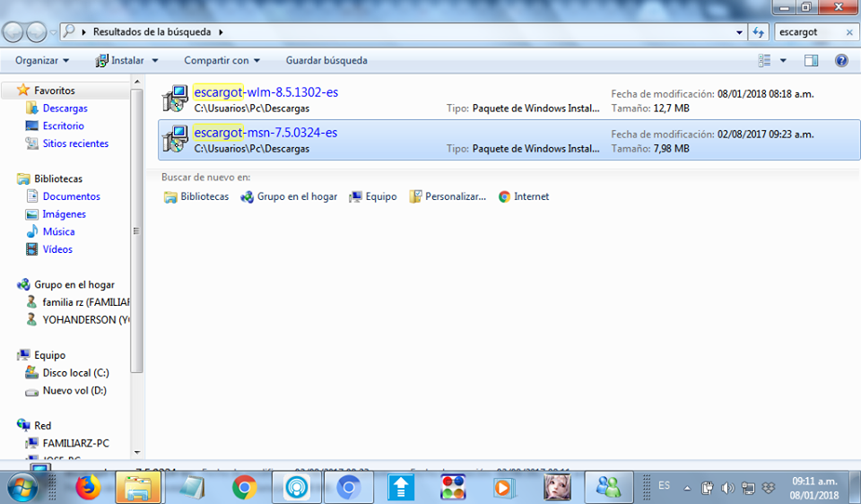861x504 pixels.
Task: Click Guardar búsqueda
Action: coord(326,60)
